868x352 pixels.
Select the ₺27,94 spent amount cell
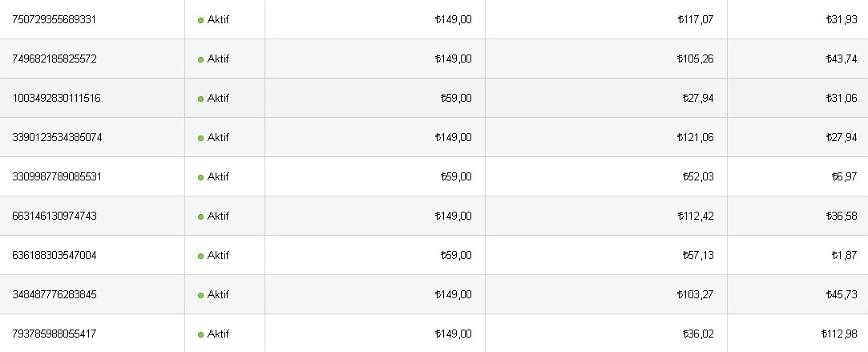point(698,98)
